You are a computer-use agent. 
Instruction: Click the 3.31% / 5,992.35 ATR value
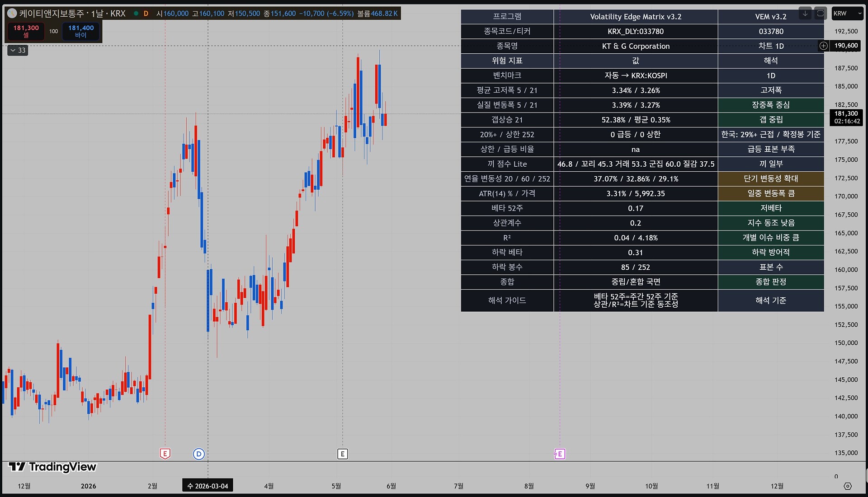coord(636,193)
